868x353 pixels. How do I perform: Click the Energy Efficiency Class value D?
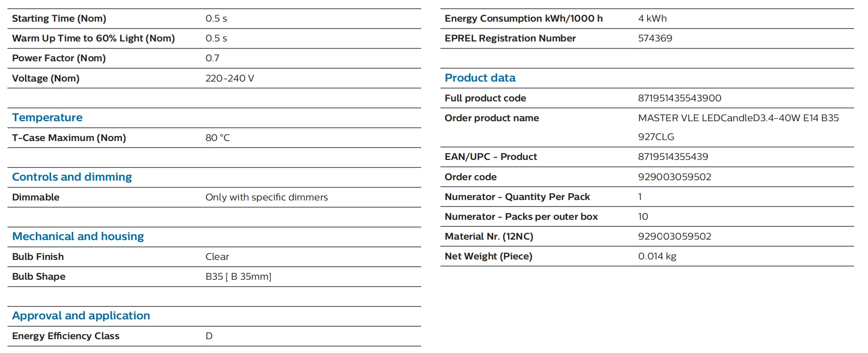click(209, 336)
